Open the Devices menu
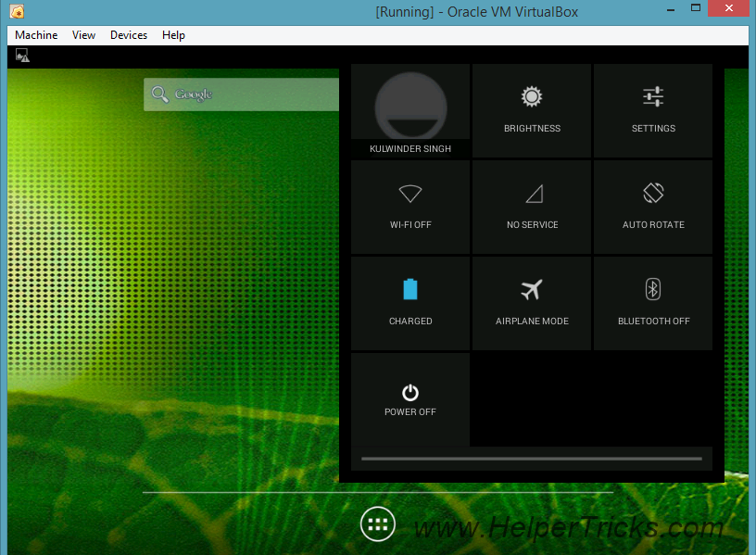Screen dimensions: 756x555 point(129,35)
